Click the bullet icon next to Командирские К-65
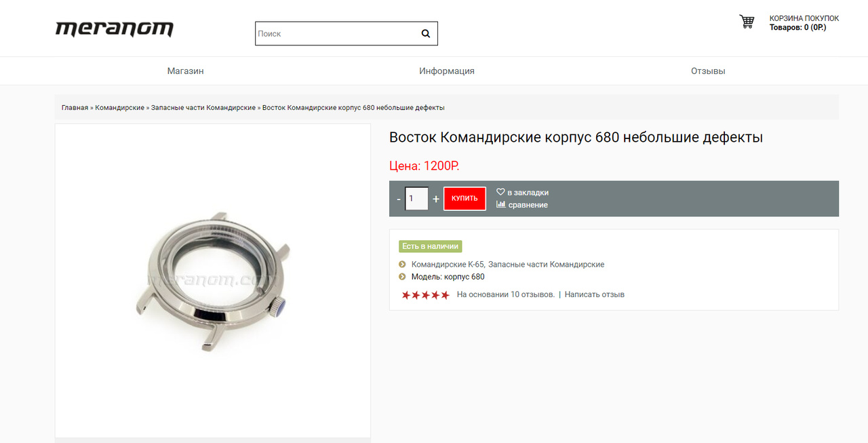Image resolution: width=868 pixels, height=443 pixels. (402, 265)
